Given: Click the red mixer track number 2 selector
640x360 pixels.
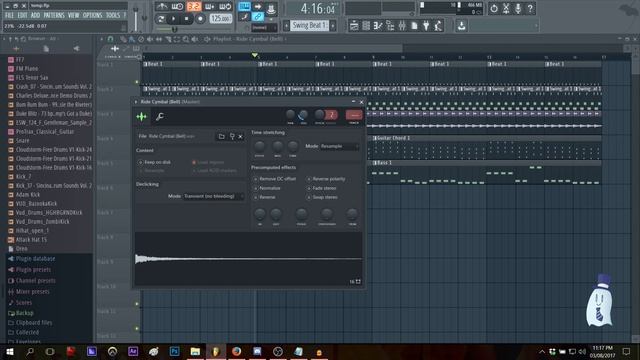Looking at the screenshot, I should (x=331, y=115).
